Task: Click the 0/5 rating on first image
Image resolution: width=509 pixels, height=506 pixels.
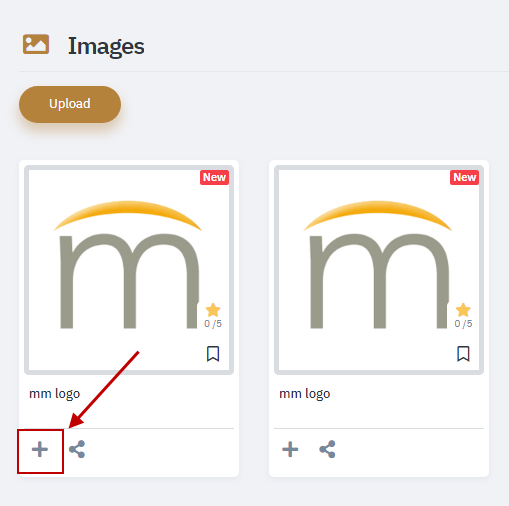Action: coord(213,324)
